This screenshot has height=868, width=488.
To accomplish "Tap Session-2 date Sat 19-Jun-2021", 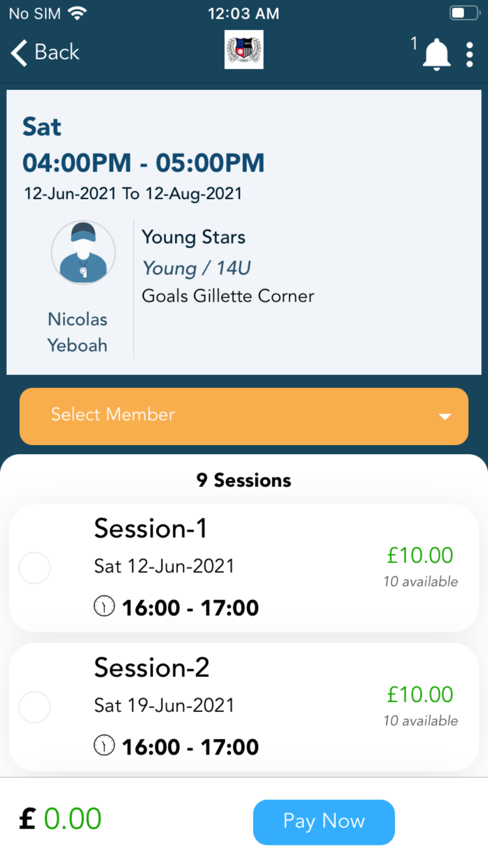I will pos(164,705).
